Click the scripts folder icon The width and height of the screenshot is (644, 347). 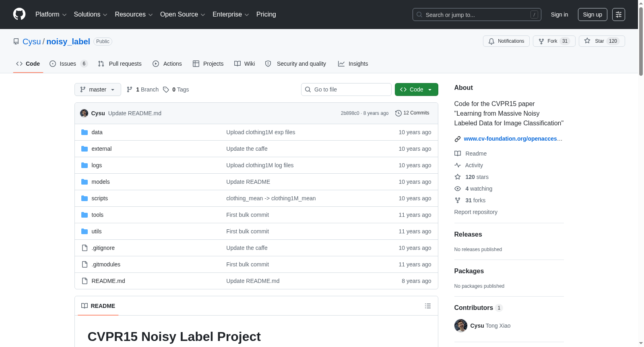tap(85, 198)
